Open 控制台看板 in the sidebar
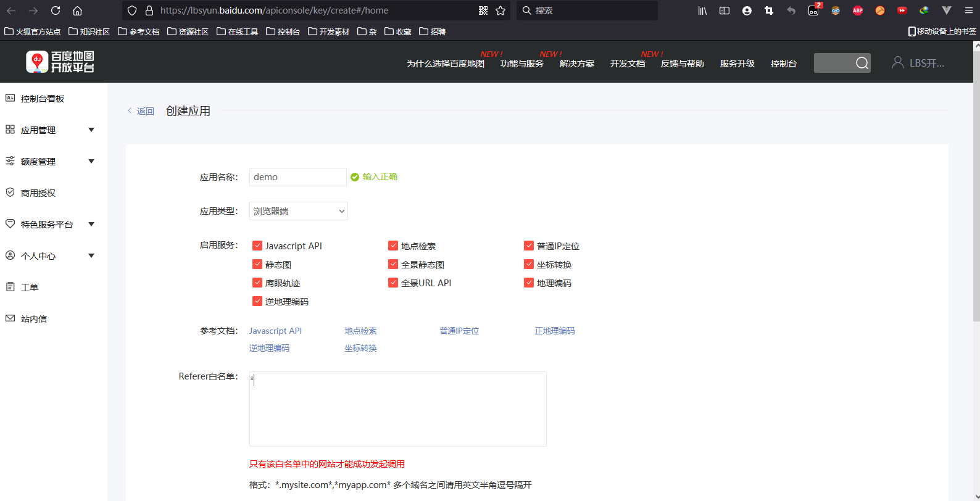The height and width of the screenshot is (501, 980). [42, 99]
